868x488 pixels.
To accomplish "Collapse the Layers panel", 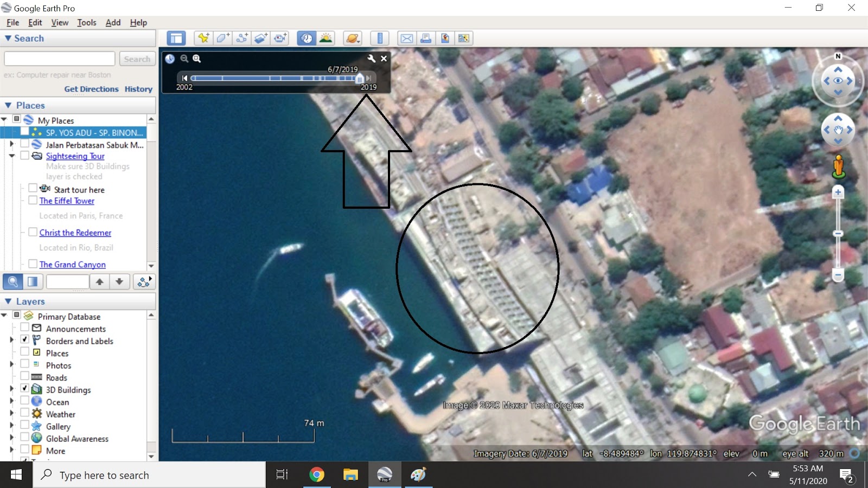I will (x=8, y=301).
